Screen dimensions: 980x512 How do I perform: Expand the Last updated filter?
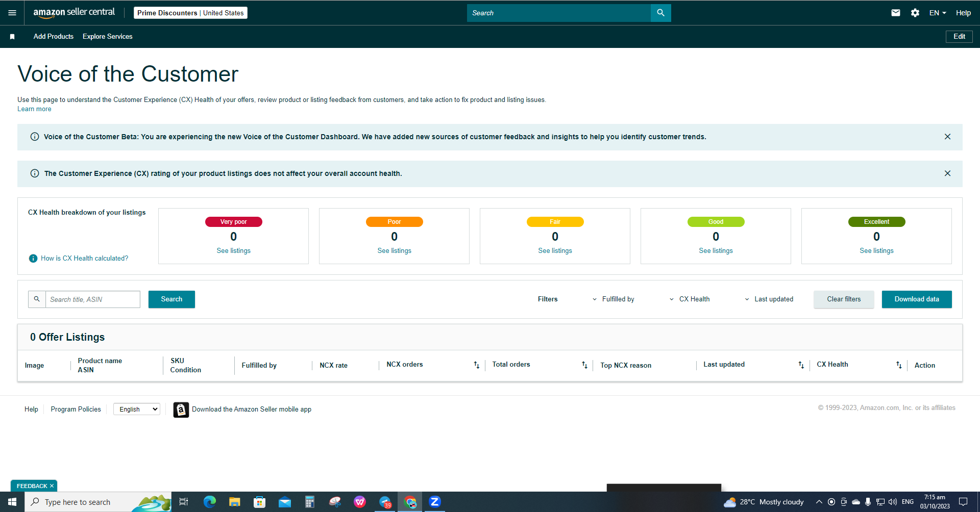(769, 299)
